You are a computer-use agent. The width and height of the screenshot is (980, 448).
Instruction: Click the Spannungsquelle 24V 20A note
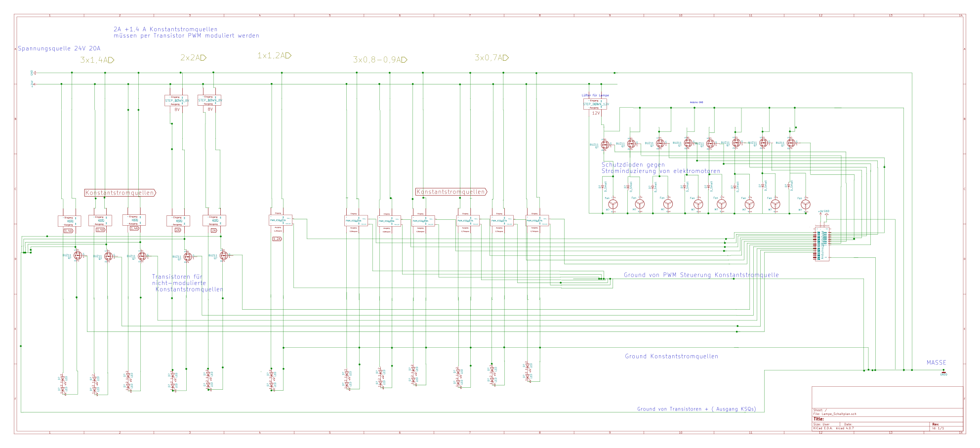coord(59,48)
